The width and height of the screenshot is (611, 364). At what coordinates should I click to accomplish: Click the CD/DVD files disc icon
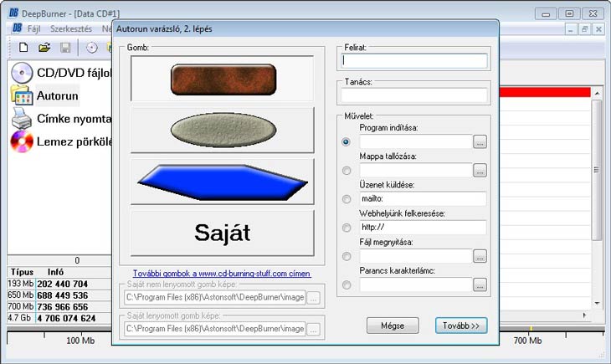click(x=22, y=73)
